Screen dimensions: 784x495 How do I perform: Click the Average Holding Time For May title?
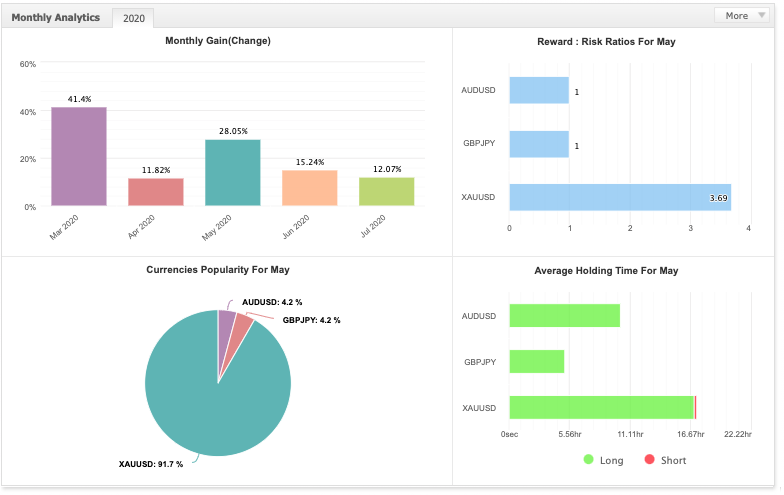606,271
